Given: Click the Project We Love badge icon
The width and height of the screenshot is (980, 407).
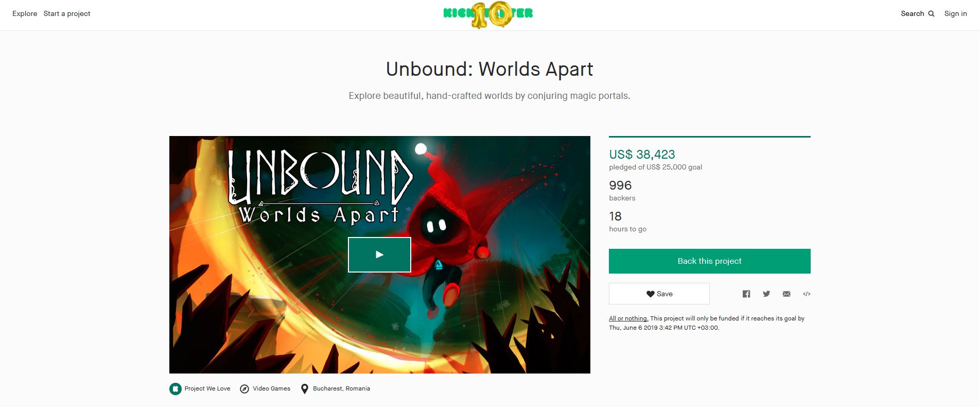Looking at the screenshot, I should (176, 388).
